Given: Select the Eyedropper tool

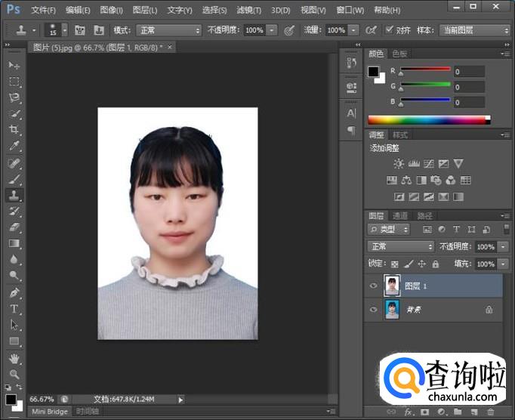Looking at the screenshot, I should point(14,146).
